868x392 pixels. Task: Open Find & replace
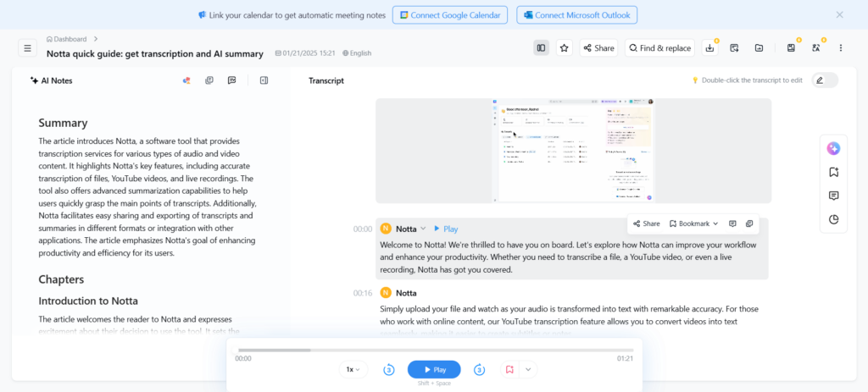(x=659, y=48)
